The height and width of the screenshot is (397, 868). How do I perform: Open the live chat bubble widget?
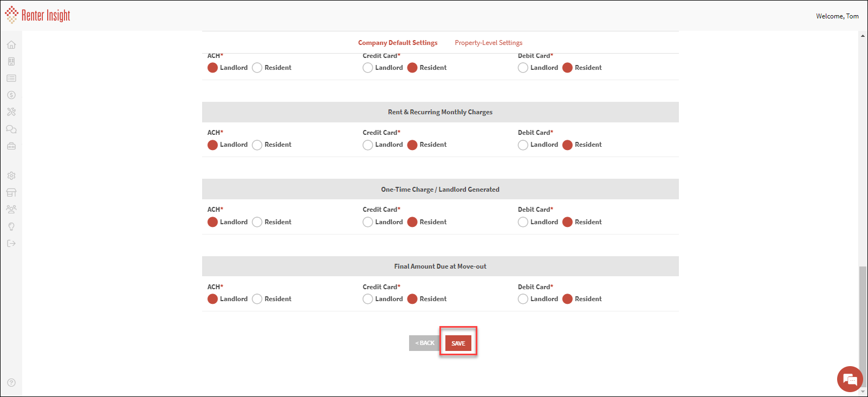pos(850,379)
